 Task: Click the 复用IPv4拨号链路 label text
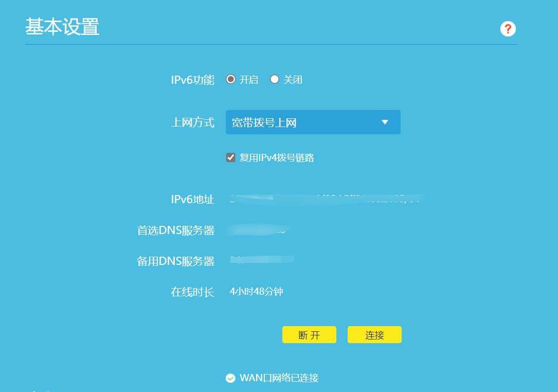pos(277,158)
